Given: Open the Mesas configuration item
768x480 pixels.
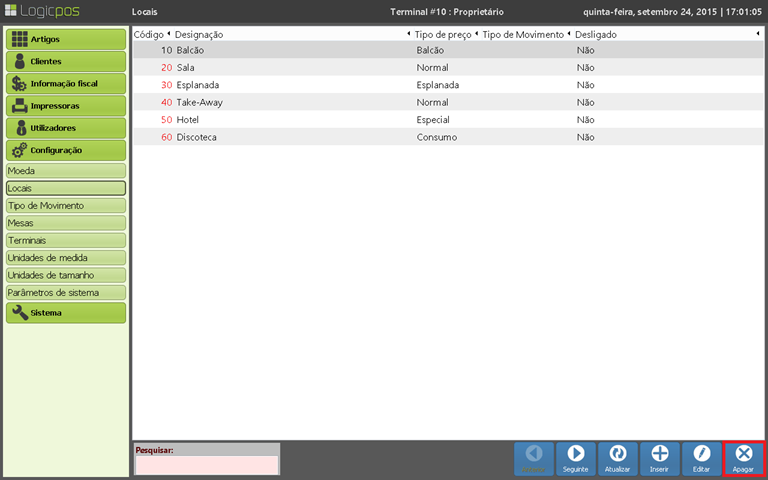Looking at the screenshot, I should [x=66, y=223].
